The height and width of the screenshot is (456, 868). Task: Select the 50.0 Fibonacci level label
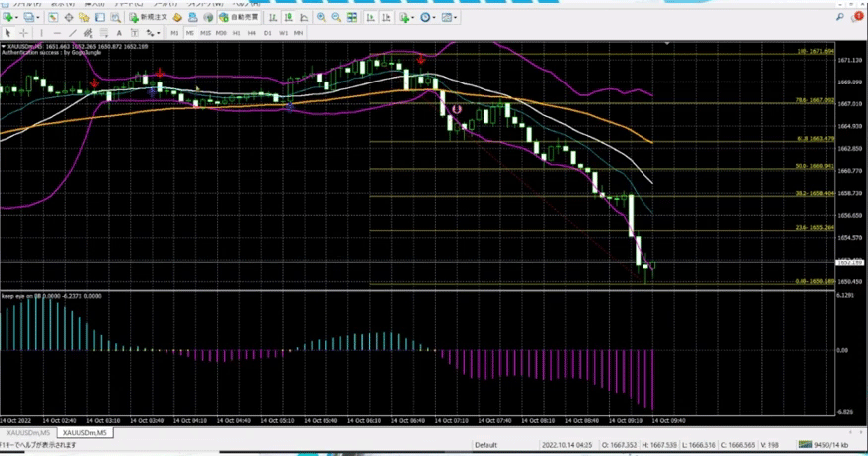[814, 166]
